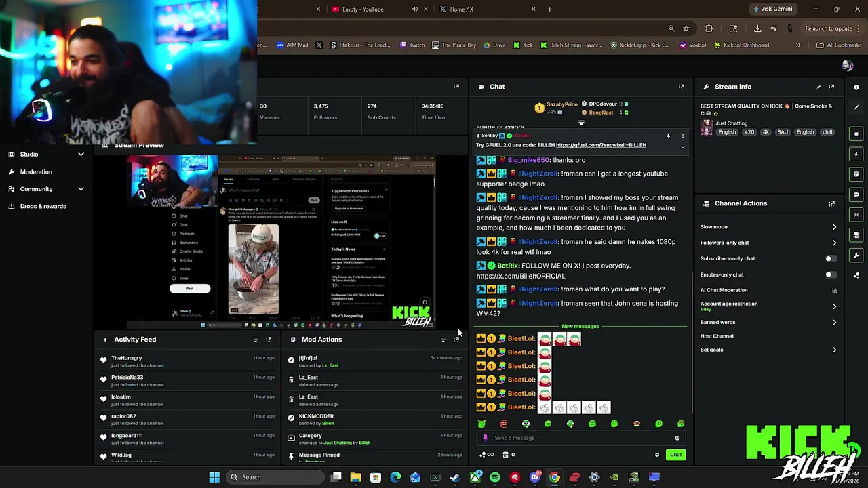The image size is (868, 488).
Task: Expand the Studio sidebar section
Action: click(x=81, y=155)
